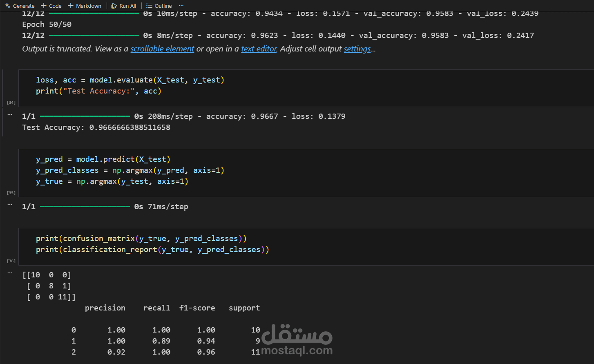
Task: Click confusion matrix row '[ 0 0 11]]'
Action: 51,297
